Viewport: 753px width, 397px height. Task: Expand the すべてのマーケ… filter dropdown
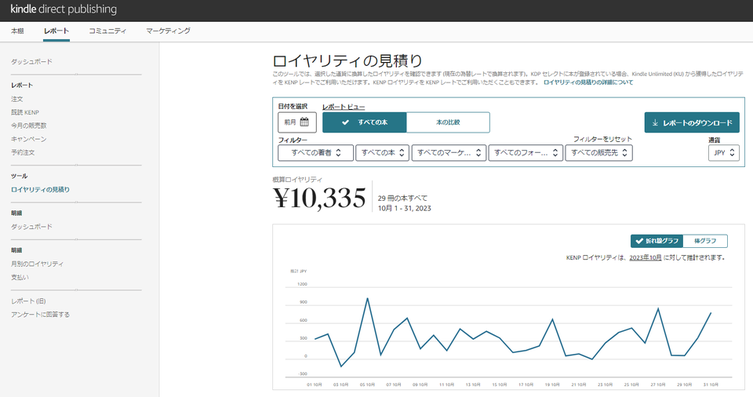coord(449,153)
